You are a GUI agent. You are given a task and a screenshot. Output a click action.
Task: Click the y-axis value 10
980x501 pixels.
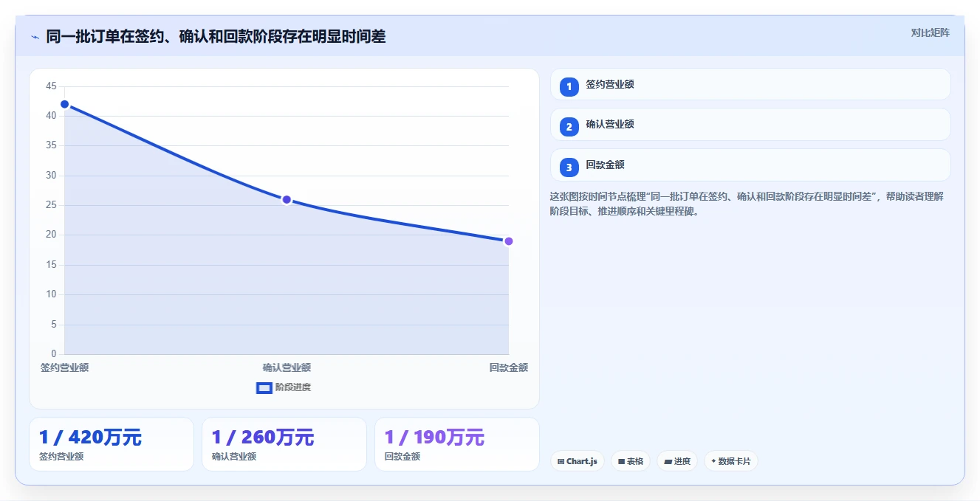(x=51, y=294)
